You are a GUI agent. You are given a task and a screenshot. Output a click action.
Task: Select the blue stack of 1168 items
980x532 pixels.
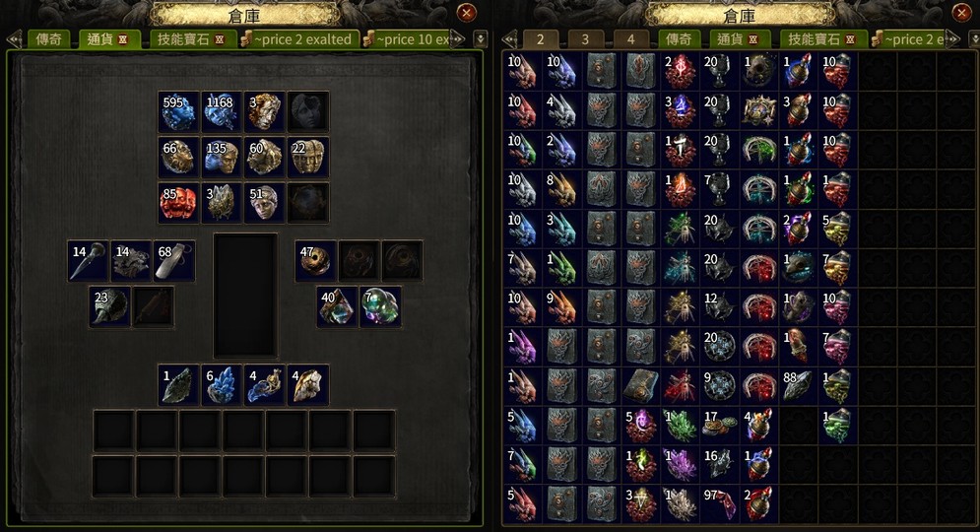click(x=222, y=112)
